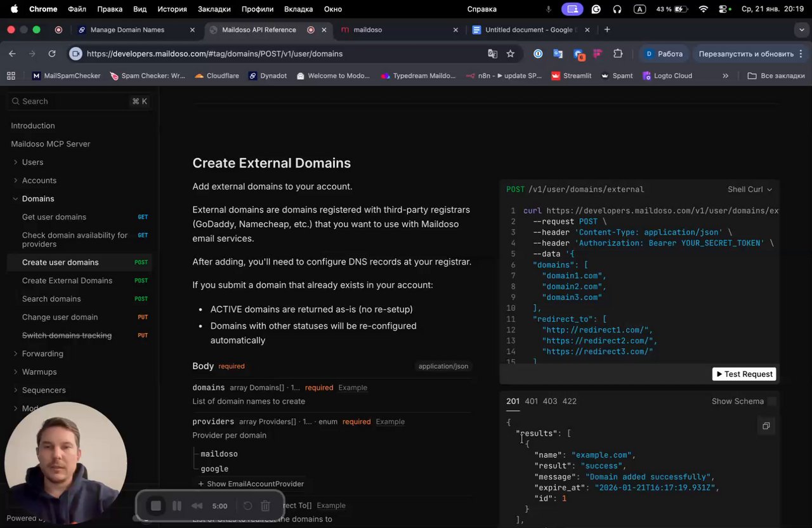812x528 pixels.
Task: Restart the recording with the circular arrow icon
Action: pyautogui.click(x=247, y=506)
